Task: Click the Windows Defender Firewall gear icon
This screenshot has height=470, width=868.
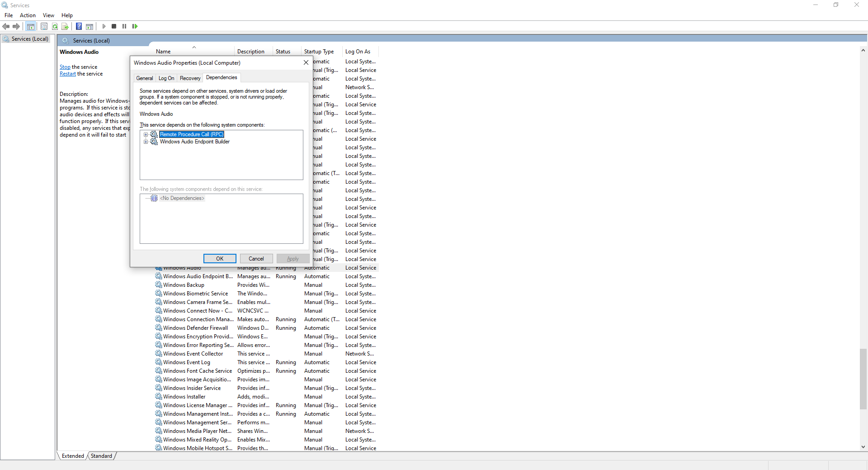Action: click(x=158, y=328)
